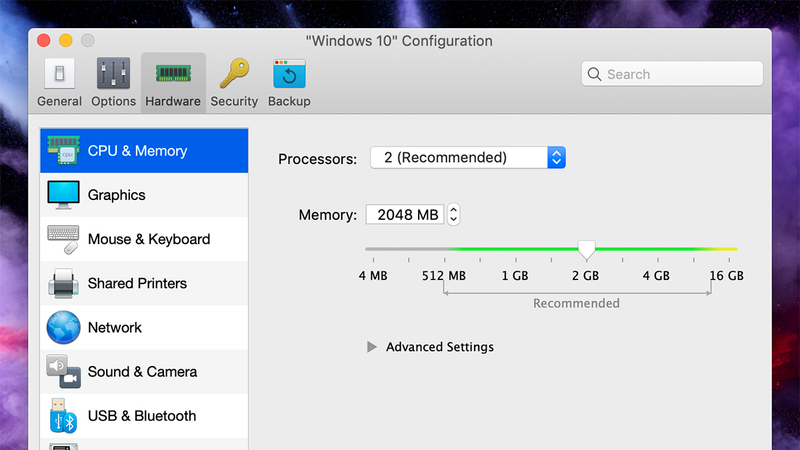
Task: Minimize window with yellow button
Action: click(66, 40)
